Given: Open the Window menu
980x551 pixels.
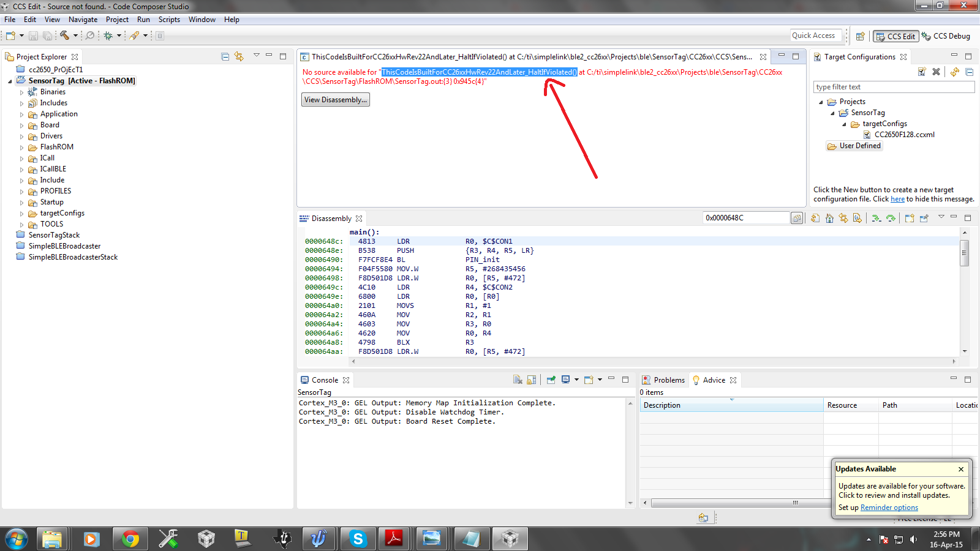Looking at the screenshot, I should point(202,20).
